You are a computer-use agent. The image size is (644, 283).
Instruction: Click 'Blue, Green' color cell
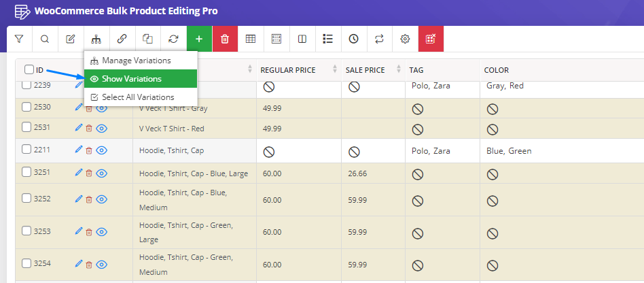[509, 151]
